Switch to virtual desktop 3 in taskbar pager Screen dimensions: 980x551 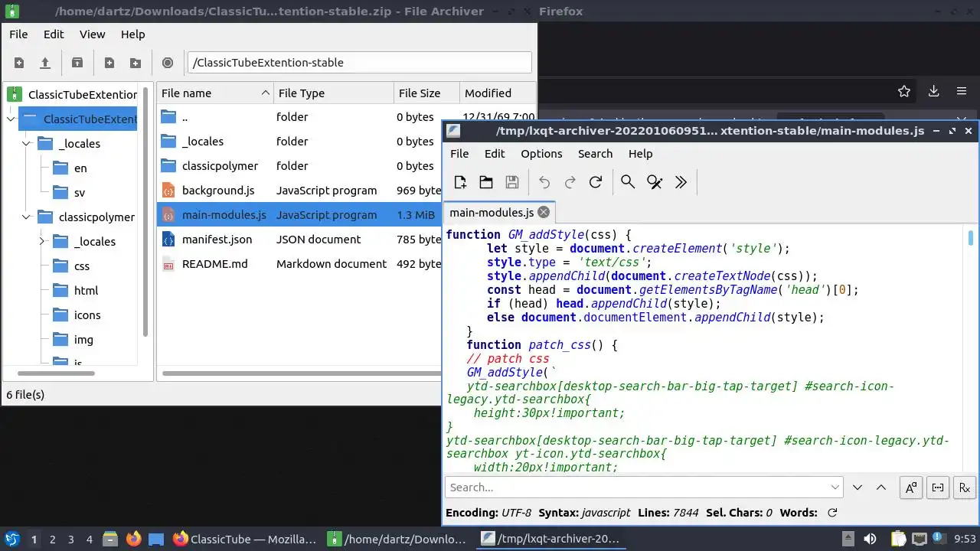click(x=71, y=540)
